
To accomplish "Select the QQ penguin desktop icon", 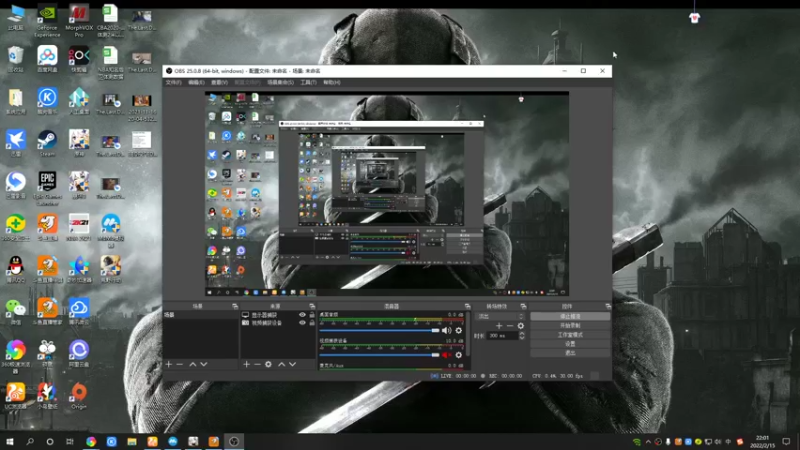I will pyautogui.click(x=15, y=269).
